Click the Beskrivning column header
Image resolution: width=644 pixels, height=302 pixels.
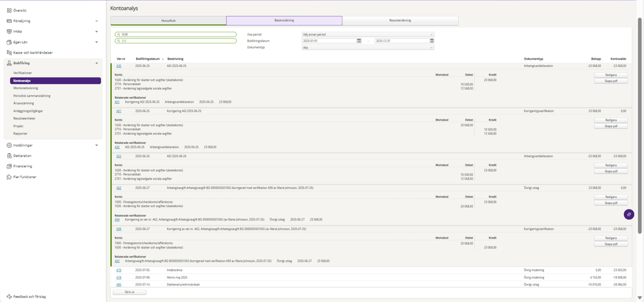pyautogui.click(x=175, y=59)
